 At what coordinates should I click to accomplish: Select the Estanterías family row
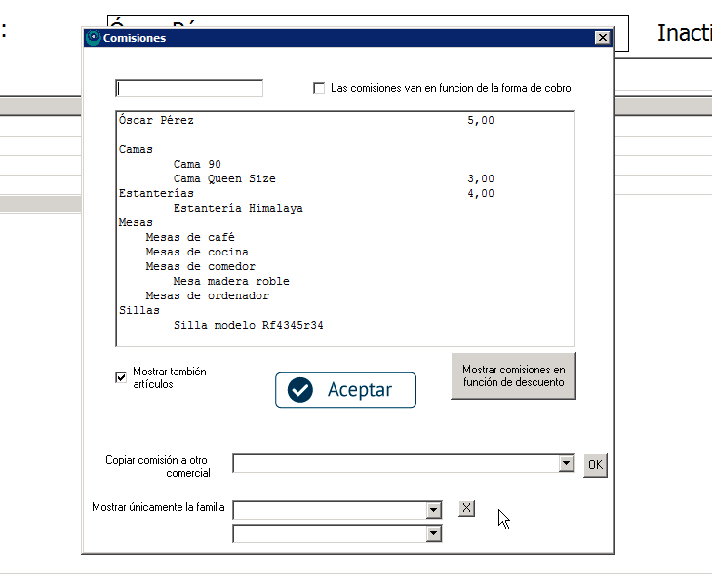click(156, 194)
